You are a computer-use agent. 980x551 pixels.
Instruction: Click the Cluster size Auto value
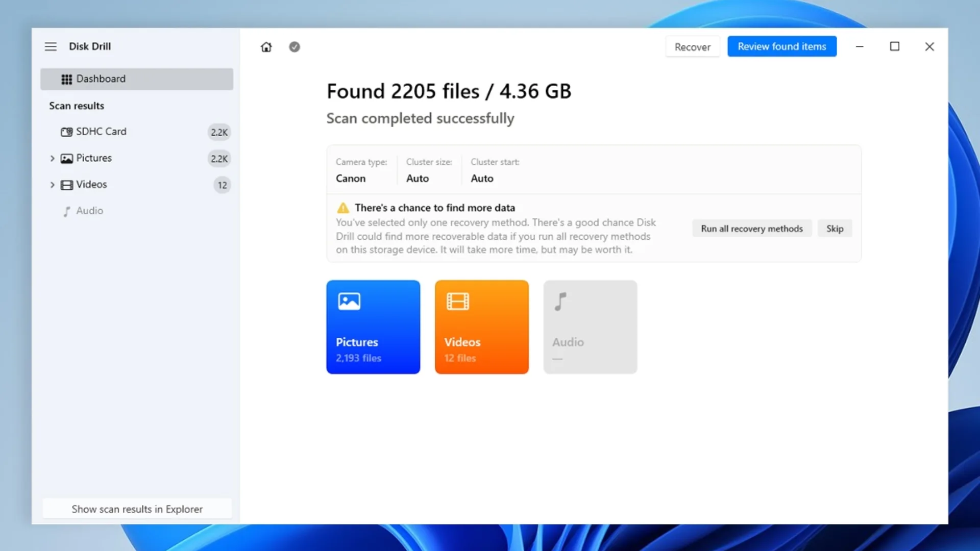(418, 179)
